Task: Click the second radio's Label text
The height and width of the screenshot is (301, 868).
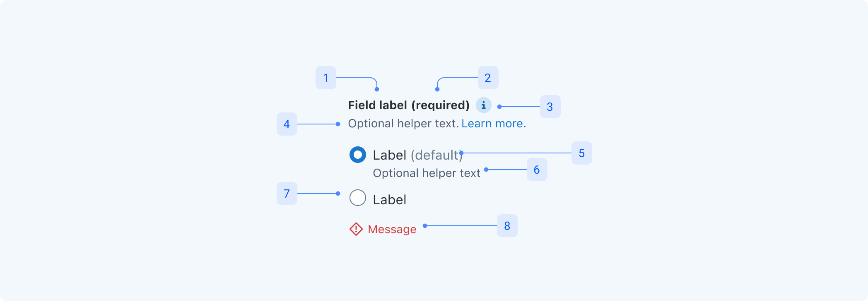Action: (390, 200)
